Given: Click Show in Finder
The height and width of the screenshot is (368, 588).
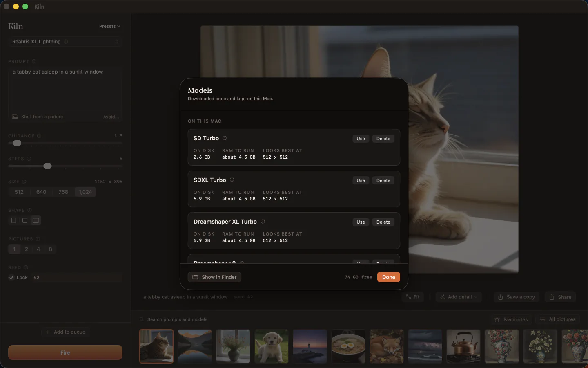Looking at the screenshot, I should pyautogui.click(x=214, y=277).
